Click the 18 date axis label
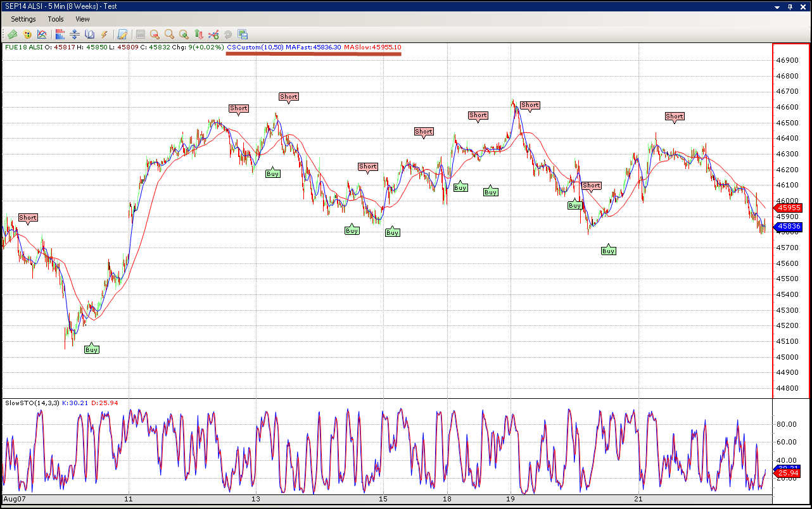Image resolution: width=812 pixels, height=509 pixels. (447, 500)
